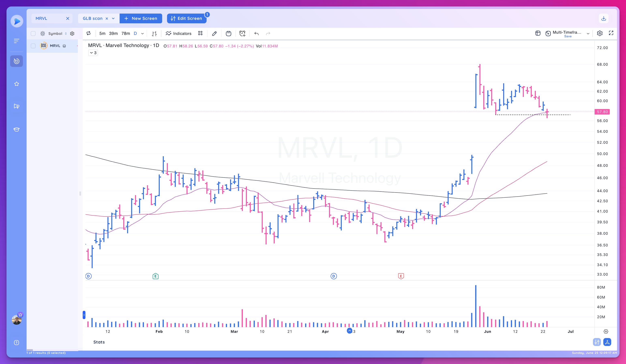Screen dimensions: 626x364
Task: Click the red E earnings marker
Action: click(x=401, y=276)
